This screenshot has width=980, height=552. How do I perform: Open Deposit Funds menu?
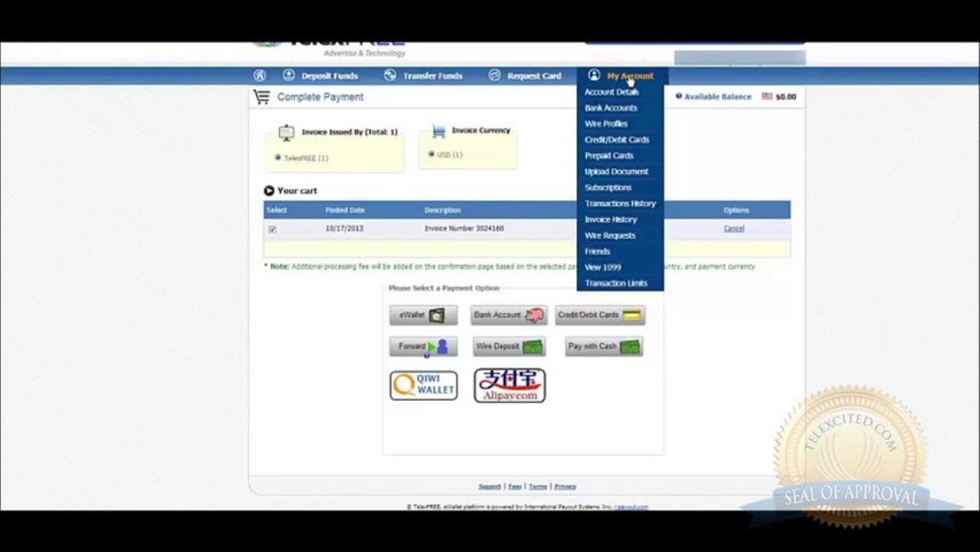[329, 76]
